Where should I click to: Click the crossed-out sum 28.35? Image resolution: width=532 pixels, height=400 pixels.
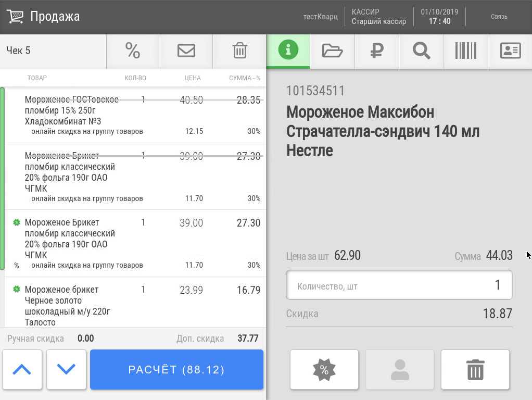pos(248,100)
